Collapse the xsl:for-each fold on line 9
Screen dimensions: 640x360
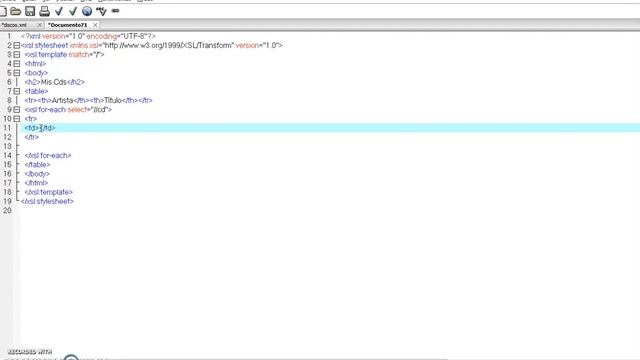tap(17, 109)
